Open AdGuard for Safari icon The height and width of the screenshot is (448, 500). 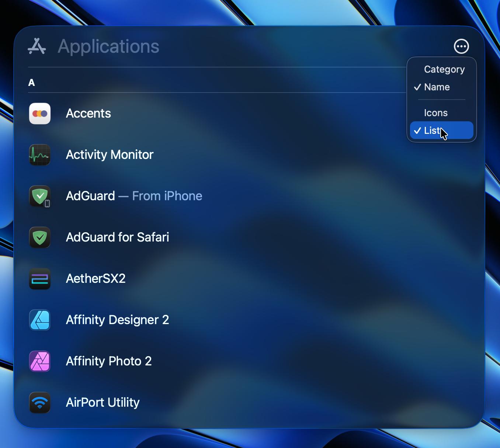click(39, 237)
